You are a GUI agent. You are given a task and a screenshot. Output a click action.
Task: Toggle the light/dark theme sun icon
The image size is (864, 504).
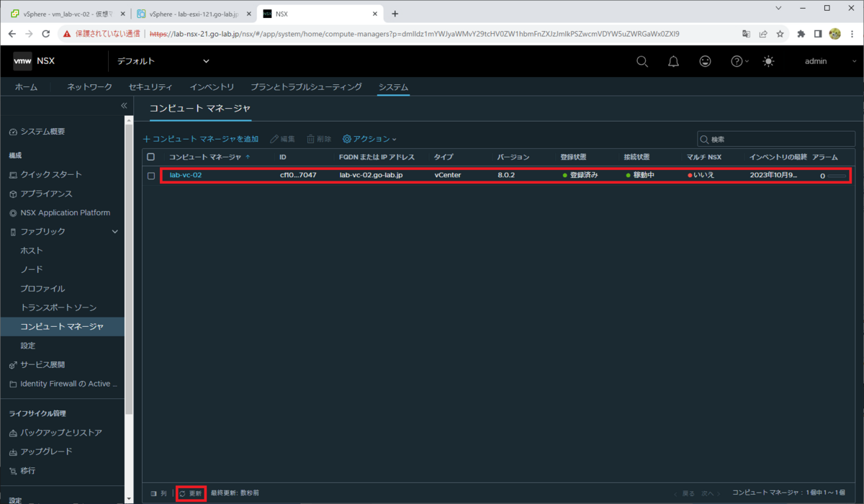(x=769, y=61)
